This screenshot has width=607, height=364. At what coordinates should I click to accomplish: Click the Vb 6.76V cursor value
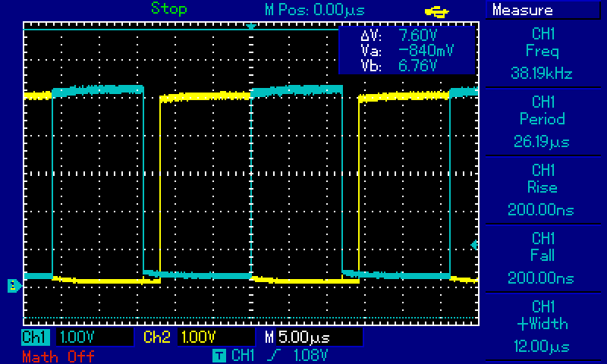[417, 66]
